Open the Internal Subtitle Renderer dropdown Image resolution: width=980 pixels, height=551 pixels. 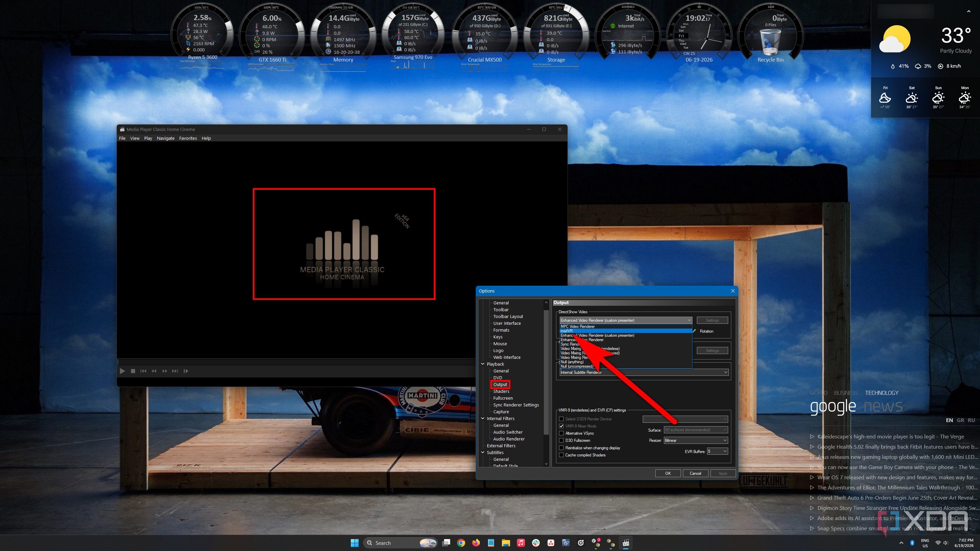point(644,372)
